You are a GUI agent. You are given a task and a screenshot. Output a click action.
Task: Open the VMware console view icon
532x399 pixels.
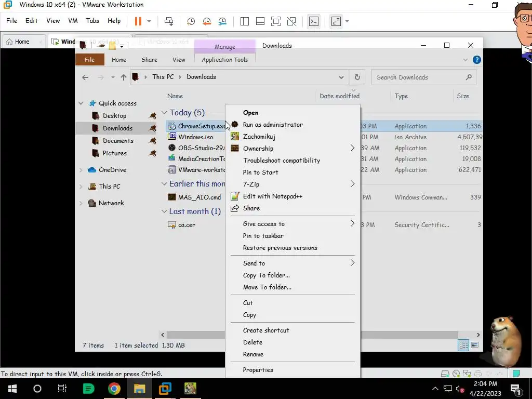[x=313, y=21]
